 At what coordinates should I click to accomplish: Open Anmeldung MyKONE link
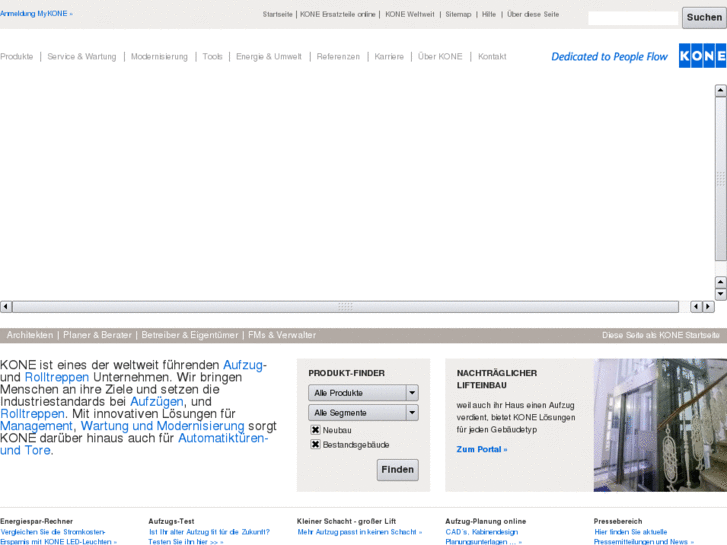coord(36,13)
